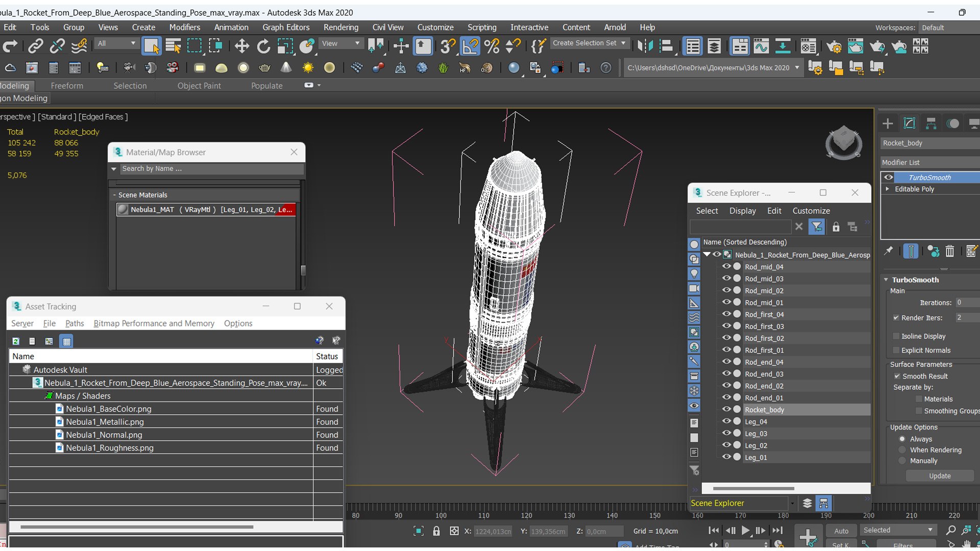Click the filter icon in Scene Explorer
The height and width of the screenshot is (551, 980).
point(817,227)
